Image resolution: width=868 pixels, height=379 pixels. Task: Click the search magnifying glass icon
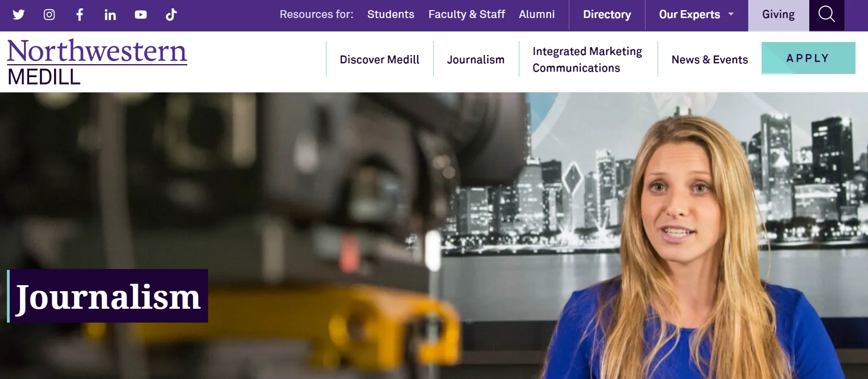tap(826, 15)
